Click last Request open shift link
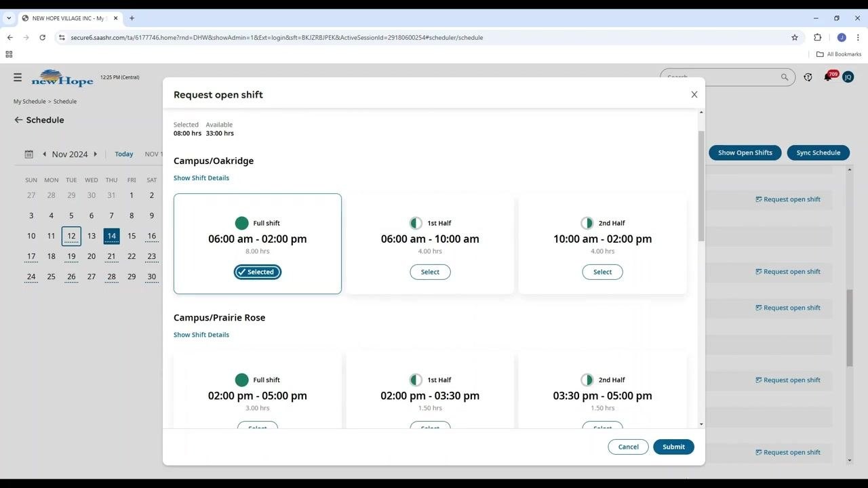The height and width of the screenshot is (488, 868). tap(789, 453)
